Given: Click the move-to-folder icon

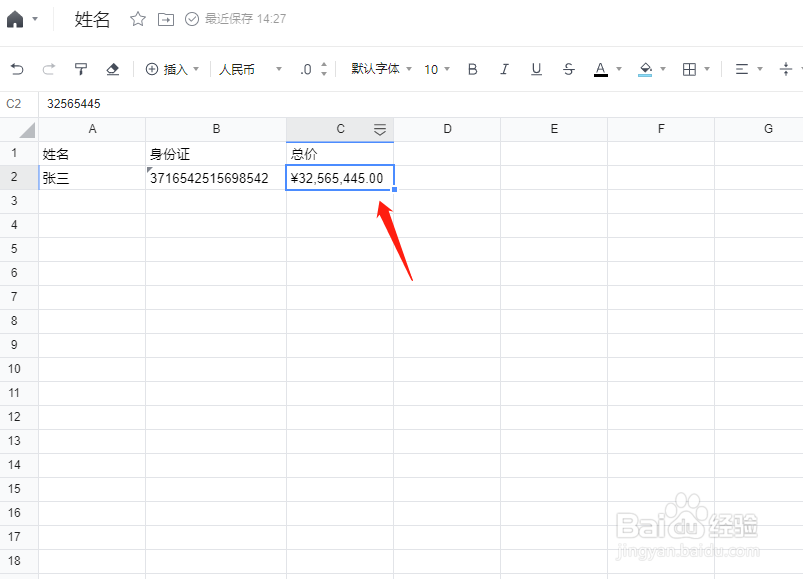Looking at the screenshot, I should pos(165,19).
